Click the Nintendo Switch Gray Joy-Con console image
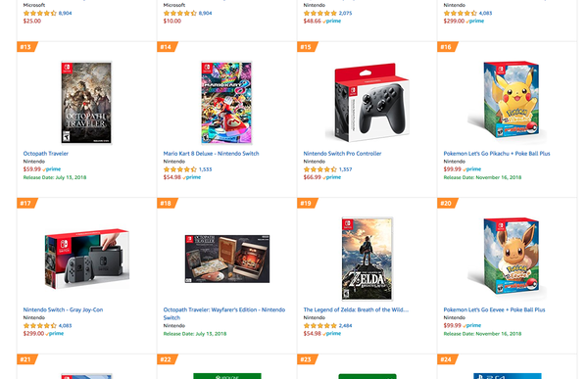 (x=86, y=259)
